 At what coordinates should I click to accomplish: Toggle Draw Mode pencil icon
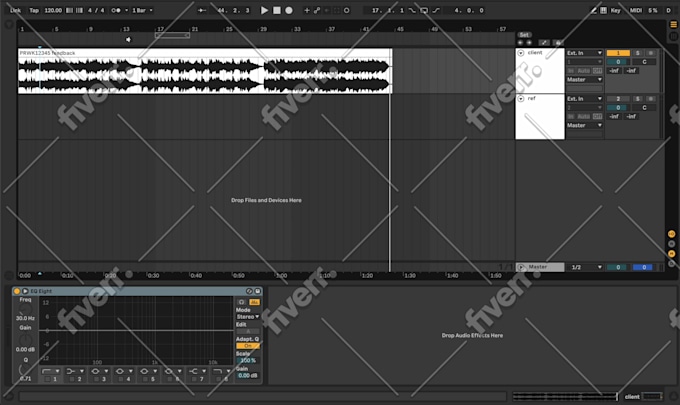[x=593, y=10]
